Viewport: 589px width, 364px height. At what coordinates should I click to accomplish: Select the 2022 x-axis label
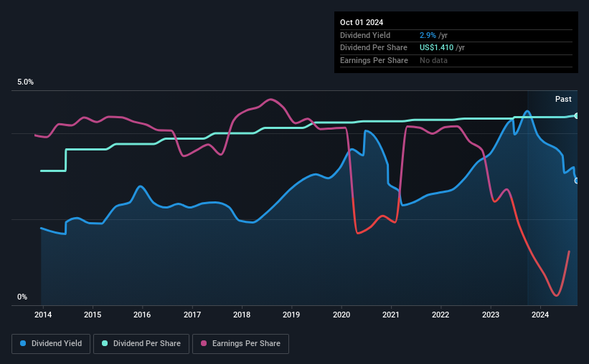coord(440,315)
